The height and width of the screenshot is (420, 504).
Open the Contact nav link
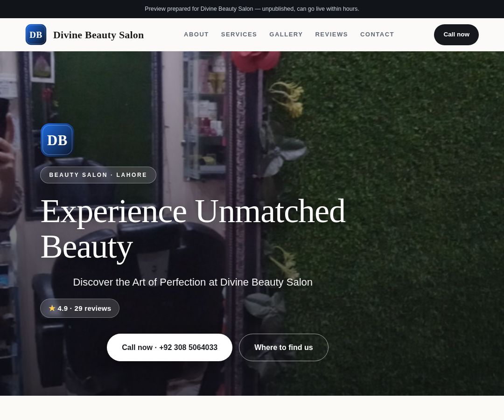[x=377, y=35]
